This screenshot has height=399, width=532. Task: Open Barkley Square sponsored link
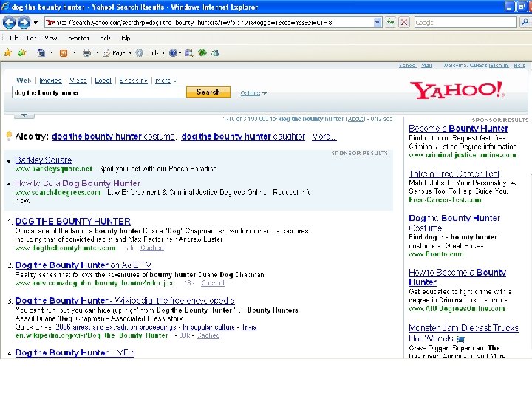coord(44,160)
